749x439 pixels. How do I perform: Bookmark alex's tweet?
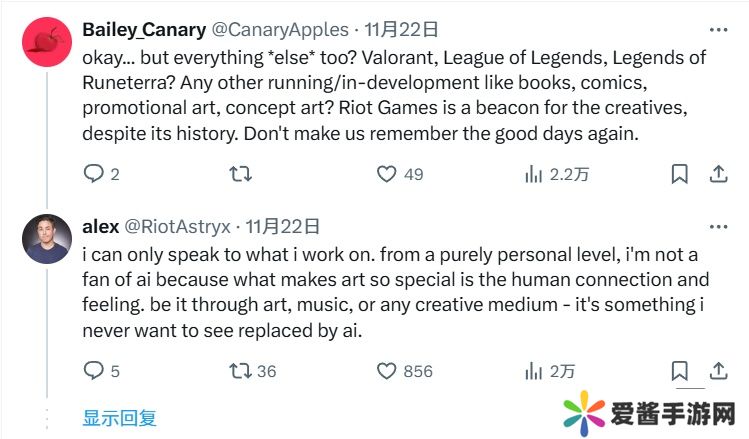click(680, 371)
